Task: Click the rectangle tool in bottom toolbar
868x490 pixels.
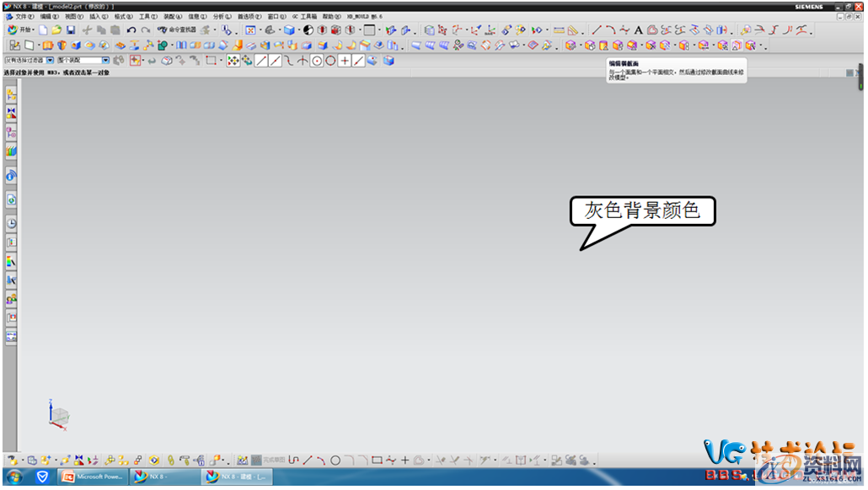Action: (377, 461)
